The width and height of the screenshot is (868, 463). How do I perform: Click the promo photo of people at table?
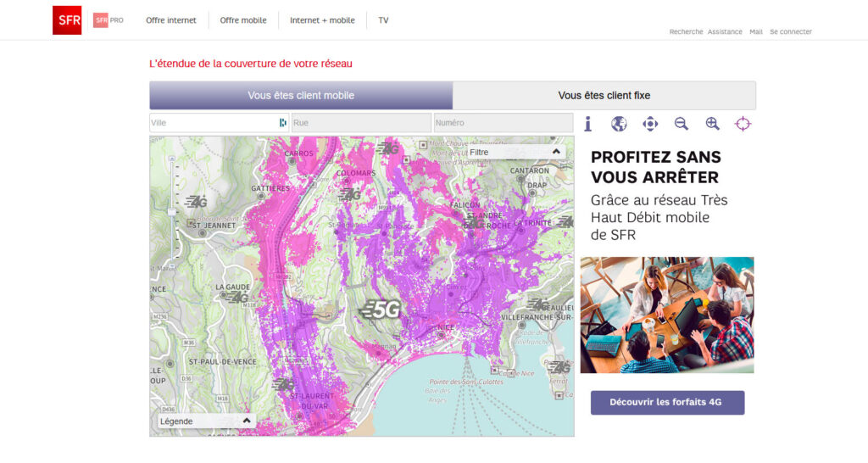[667, 315]
